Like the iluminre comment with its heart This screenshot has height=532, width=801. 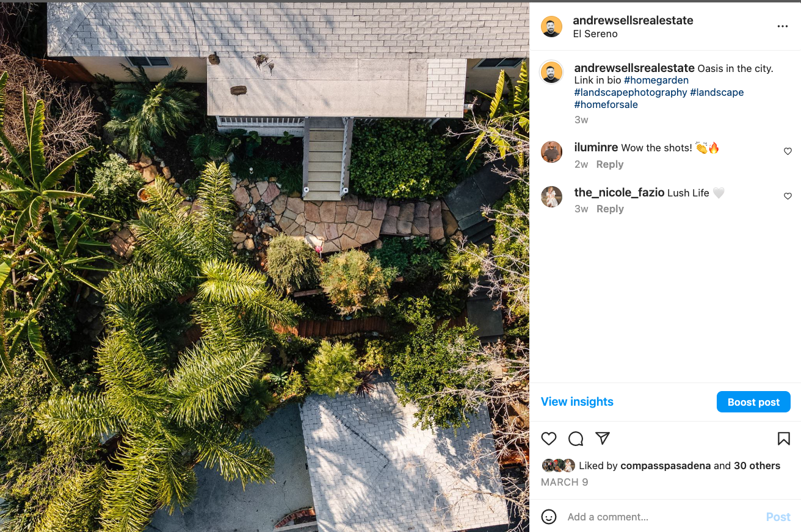tap(788, 151)
